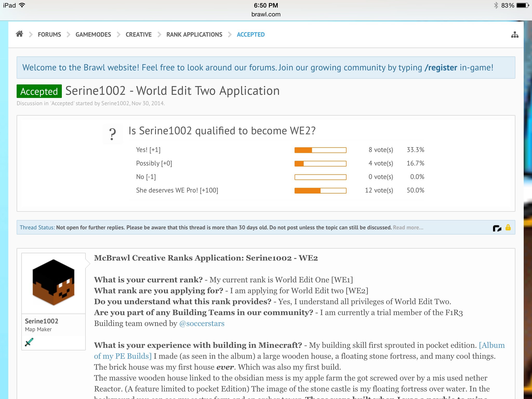Click Serine1002 username under avatar

point(42,321)
